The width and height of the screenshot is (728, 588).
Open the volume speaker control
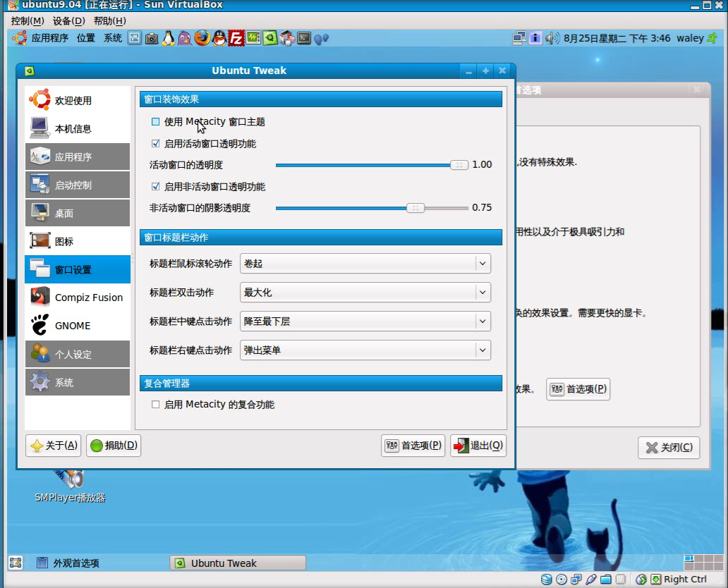pyautogui.click(x=552, y=38)
